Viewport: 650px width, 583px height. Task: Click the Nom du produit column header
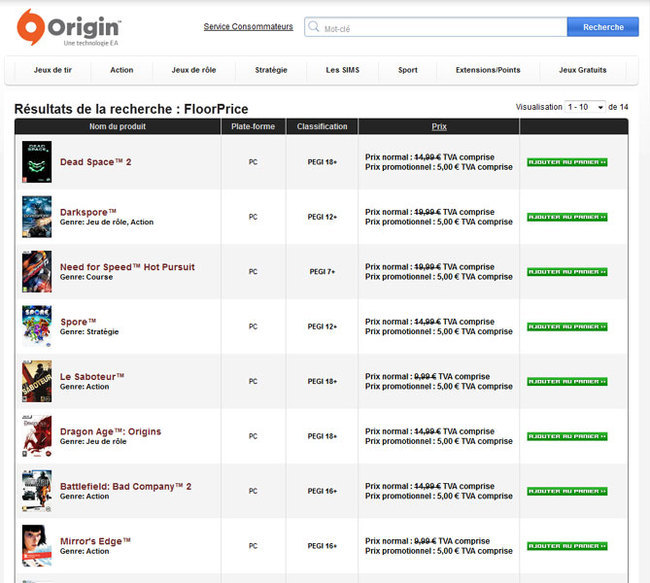pos(117,126)
